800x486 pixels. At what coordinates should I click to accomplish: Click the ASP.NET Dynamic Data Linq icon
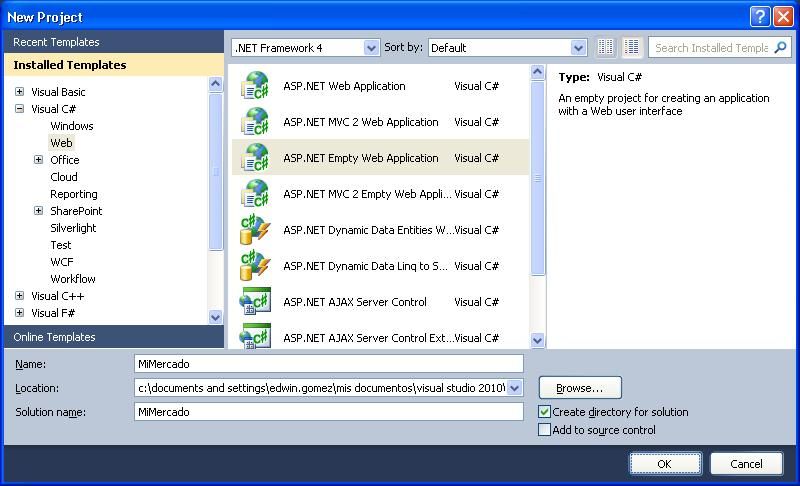tap(255, 266)
